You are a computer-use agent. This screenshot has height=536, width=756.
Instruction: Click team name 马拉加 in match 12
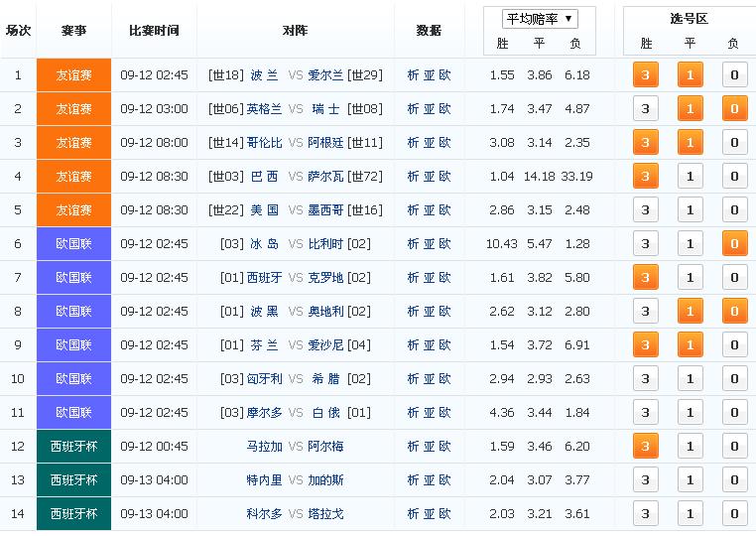coord(264,447)
